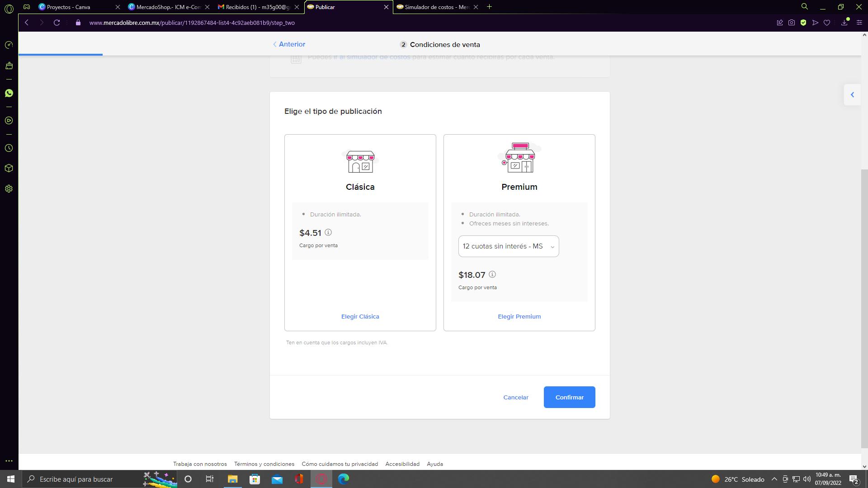Open WhatsApp from browser sidebar
868x488 pixels.
click(x=9, y=93)
